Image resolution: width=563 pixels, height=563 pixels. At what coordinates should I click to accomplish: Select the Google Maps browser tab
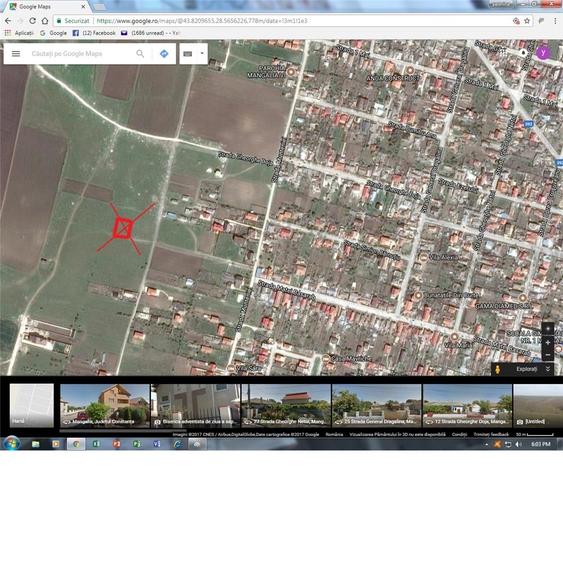[x=48, y=6]
